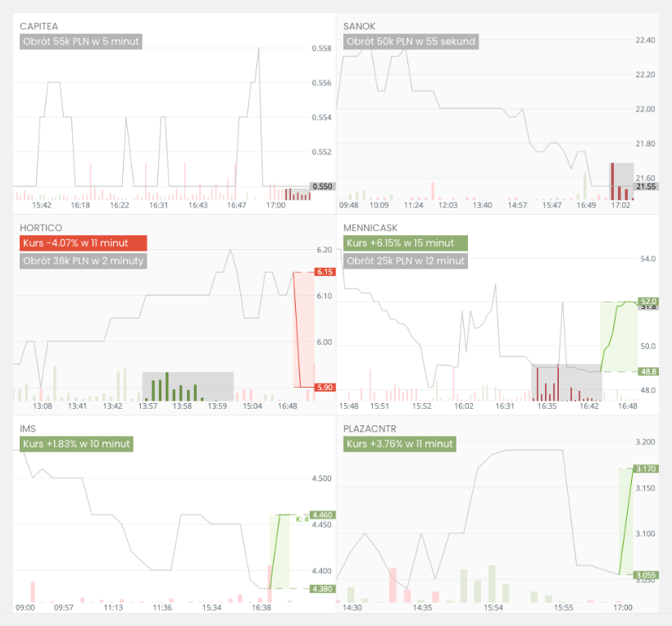The image size is (672, 626).
Task: Click the 17:02 time label on SANOK
Action: pos(620,205)
